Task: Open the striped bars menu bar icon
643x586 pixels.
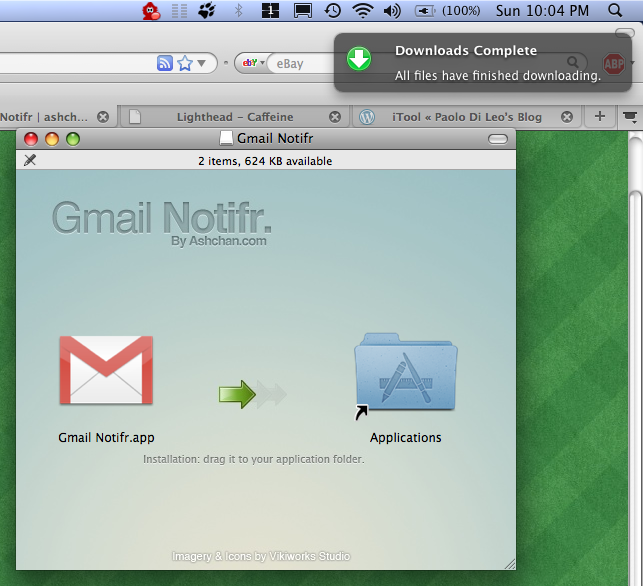Action: 179,11
